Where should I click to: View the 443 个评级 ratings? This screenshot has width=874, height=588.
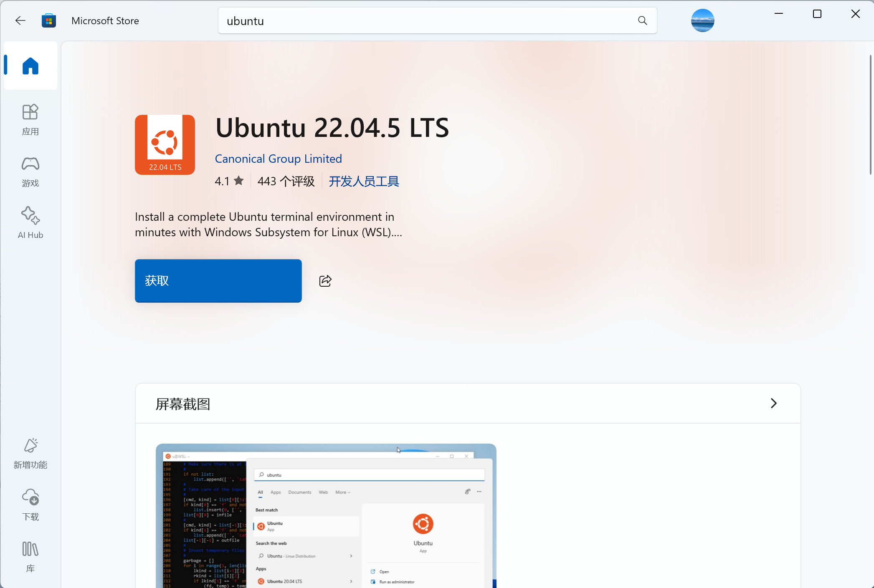click(286, 181)
